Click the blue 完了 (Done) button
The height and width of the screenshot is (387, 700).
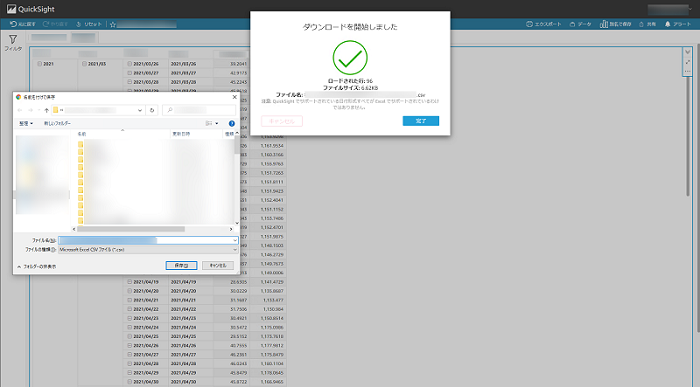click(421, 121)
